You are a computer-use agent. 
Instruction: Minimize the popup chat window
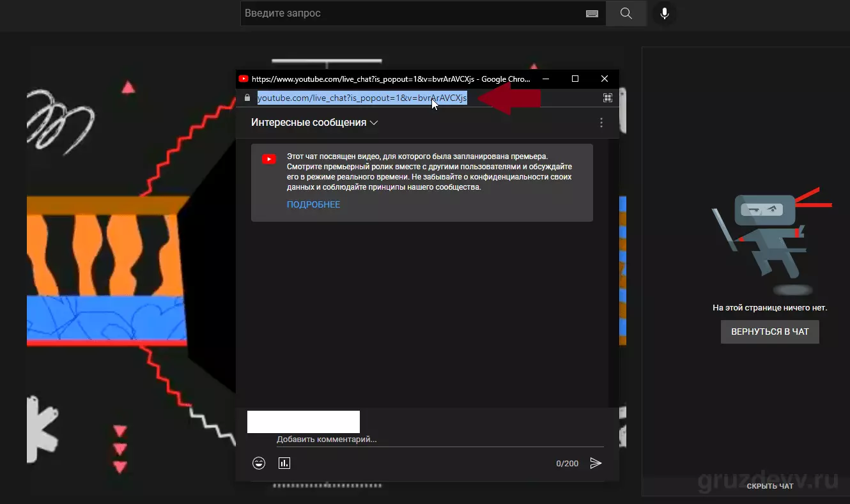click(546, 79)
